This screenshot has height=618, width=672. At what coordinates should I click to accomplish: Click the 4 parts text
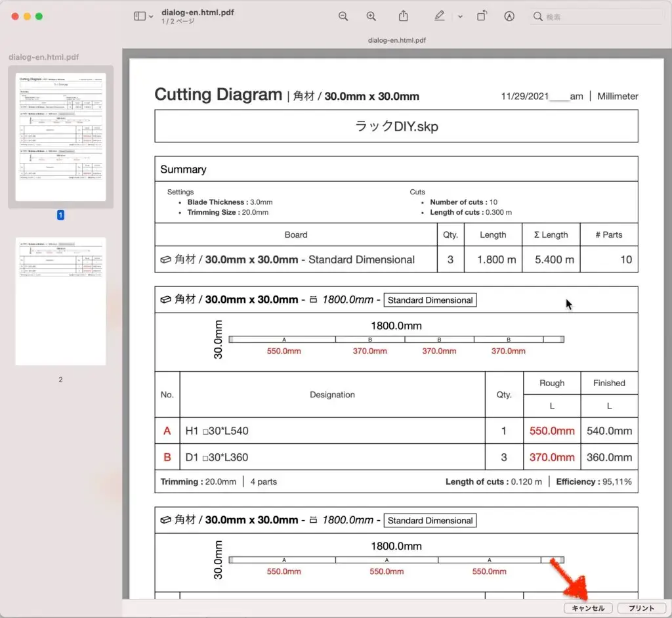[x=264, y=481]
